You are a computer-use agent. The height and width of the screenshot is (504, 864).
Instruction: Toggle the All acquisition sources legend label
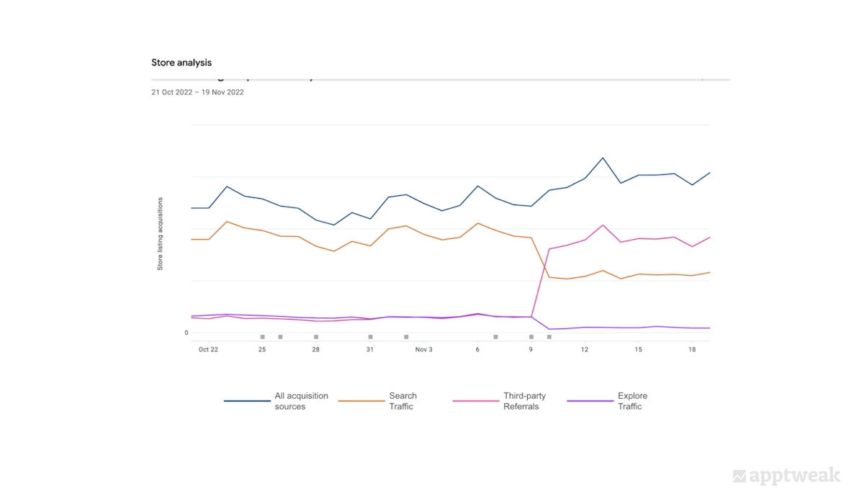(x=301, y=401)
